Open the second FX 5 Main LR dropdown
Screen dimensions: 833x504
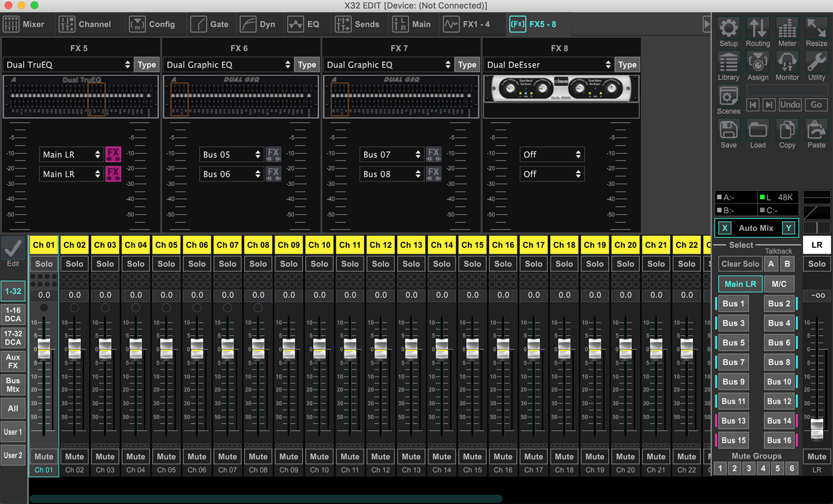tap(71, 174)
